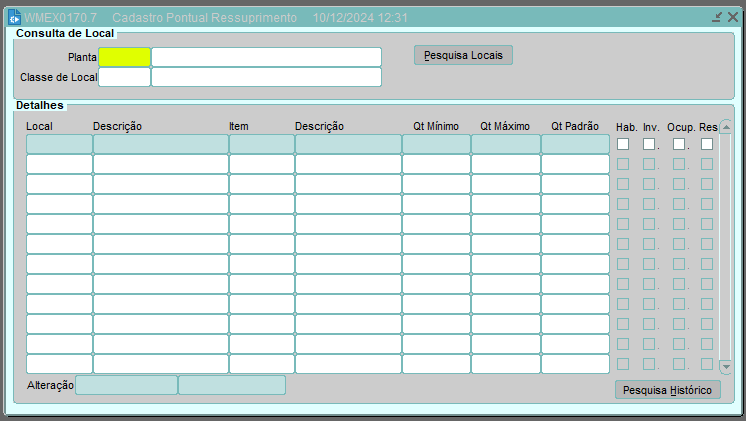Image resolution: width=746 pixels, height=421 pixels.
Task: Click the Classe de Local description field
Action: click(266, 77)
